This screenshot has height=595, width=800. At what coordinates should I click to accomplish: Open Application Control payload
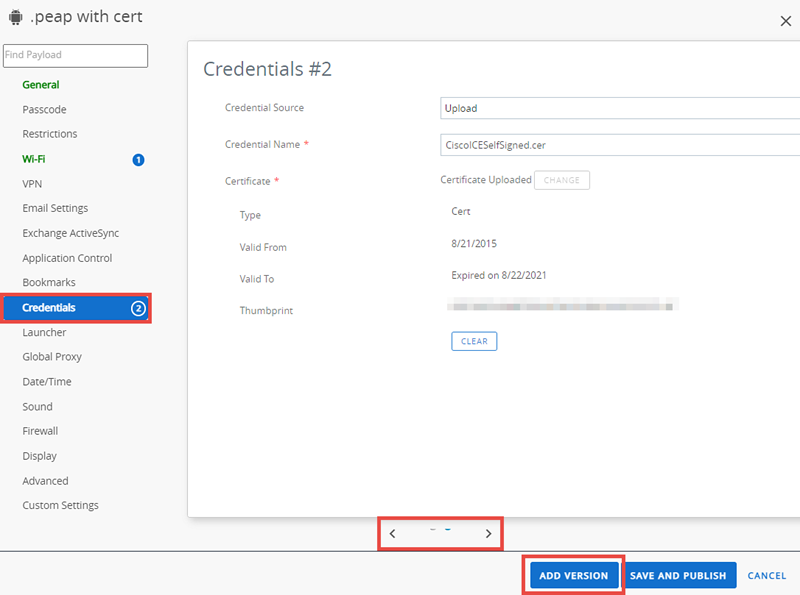(x=67, y=258)
